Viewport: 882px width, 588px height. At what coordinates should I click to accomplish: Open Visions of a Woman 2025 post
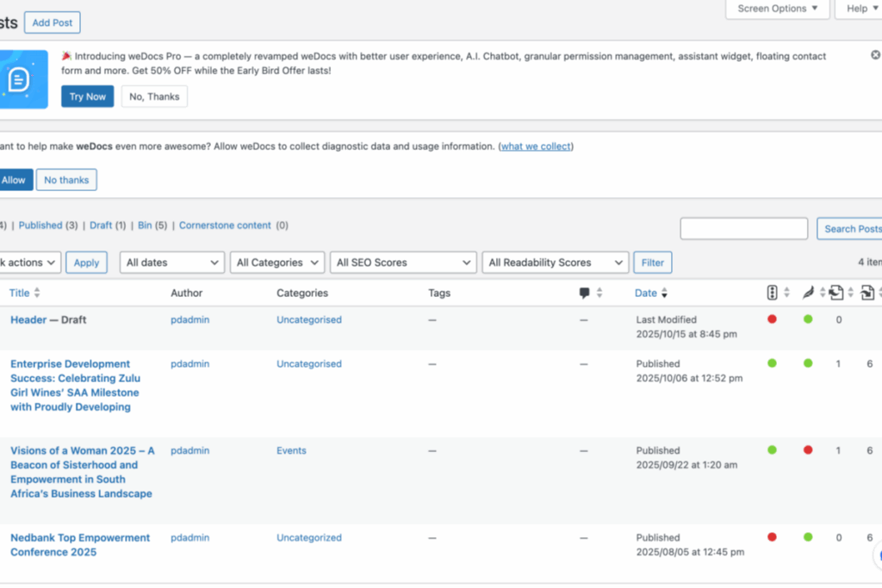(82, 472)
